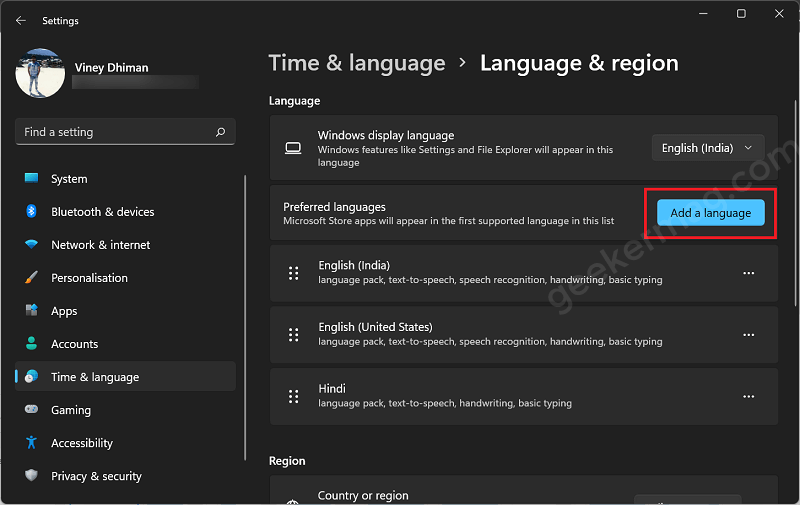Go back using the Settings back arrow

20,20
